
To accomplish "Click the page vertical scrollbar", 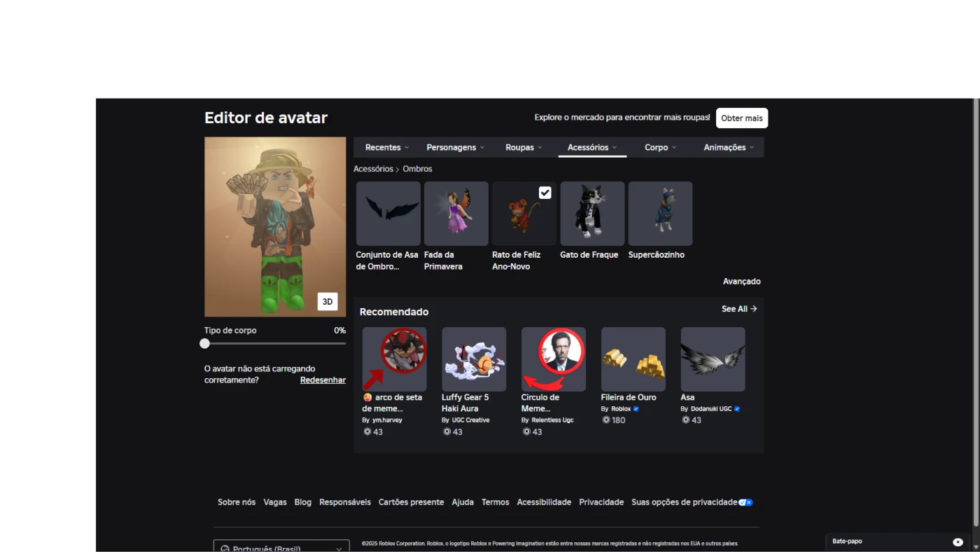I will [976, 312].
